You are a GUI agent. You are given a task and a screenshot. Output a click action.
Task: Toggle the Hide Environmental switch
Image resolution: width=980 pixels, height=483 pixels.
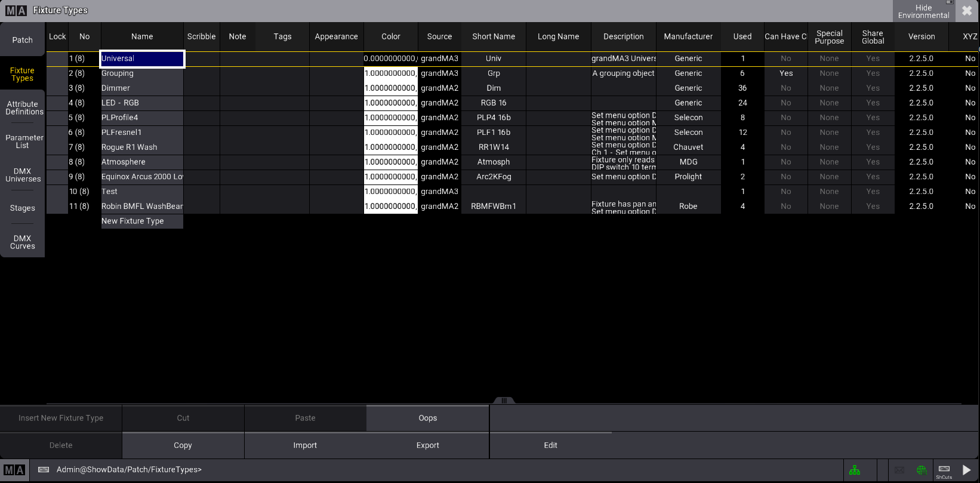[x=923, y=11]
